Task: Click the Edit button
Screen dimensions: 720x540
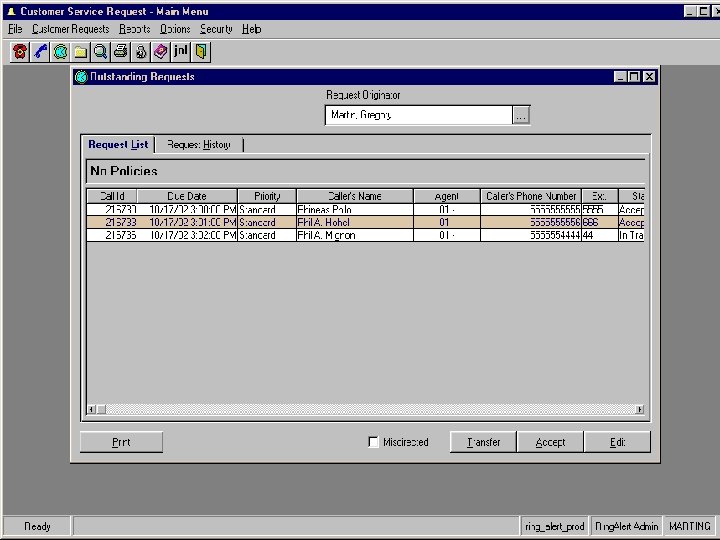Action: click(617, 442)
